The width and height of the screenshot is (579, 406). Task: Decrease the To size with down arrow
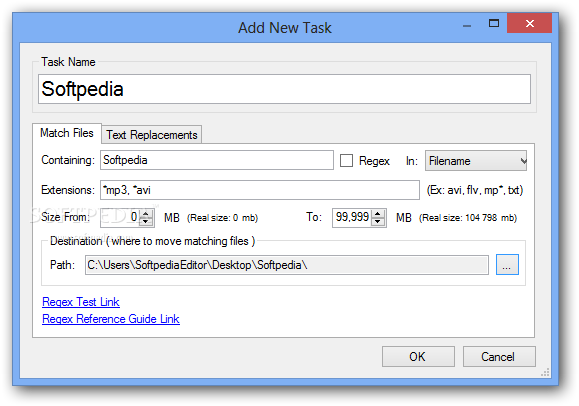pyautogui.click(x=377, y=222)
